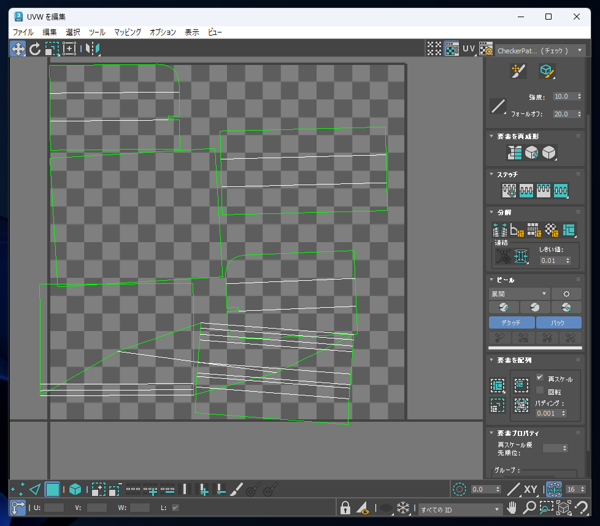Viewport: 600px width, 526px height.
Task: Click the Zoom magnifier tool
Action: 529,508
